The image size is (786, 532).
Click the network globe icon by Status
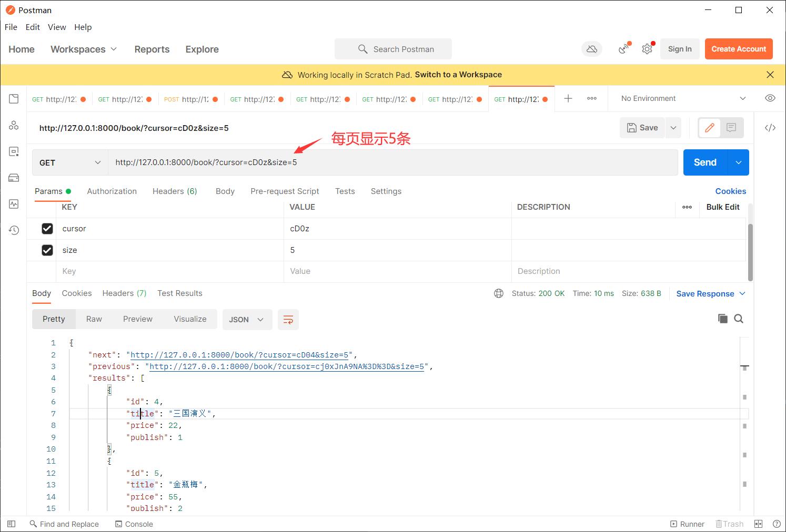tap(499, 293)
